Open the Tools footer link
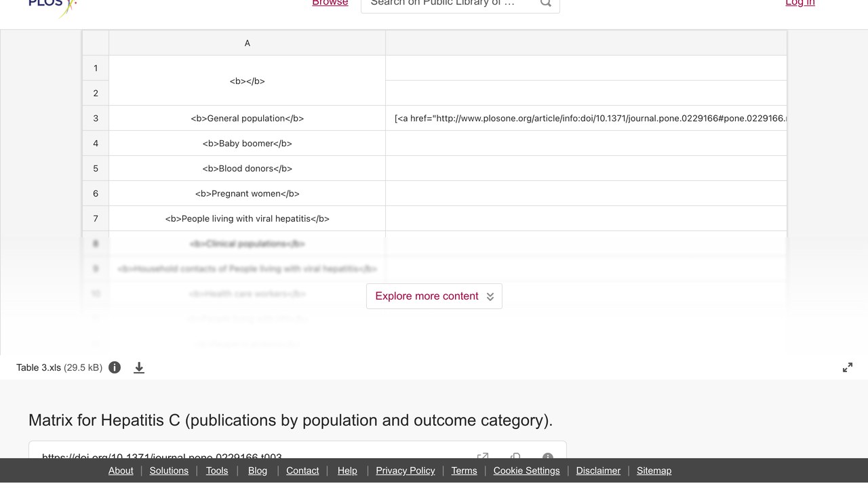The height and width of the screenshot is (488, 868). pyautogui.click(x=217, y=470)
